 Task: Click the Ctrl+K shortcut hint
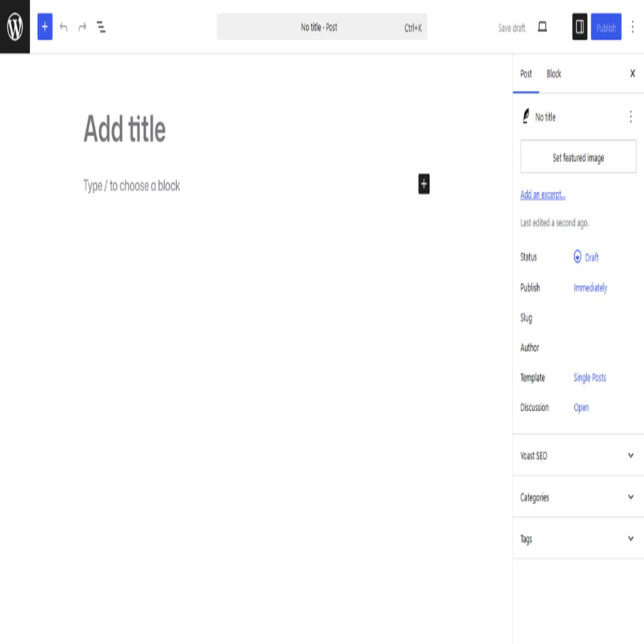(x=413, y=28)
